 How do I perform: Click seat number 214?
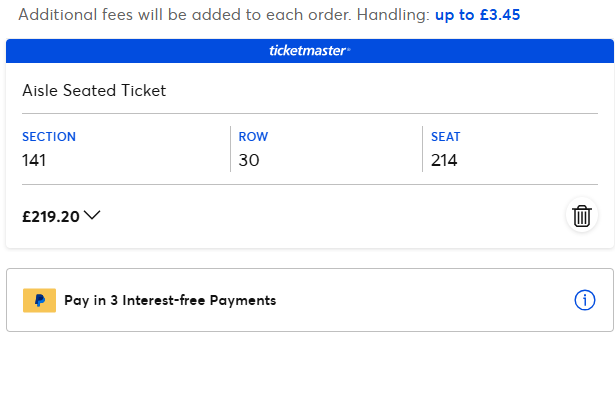click(444, 159)
